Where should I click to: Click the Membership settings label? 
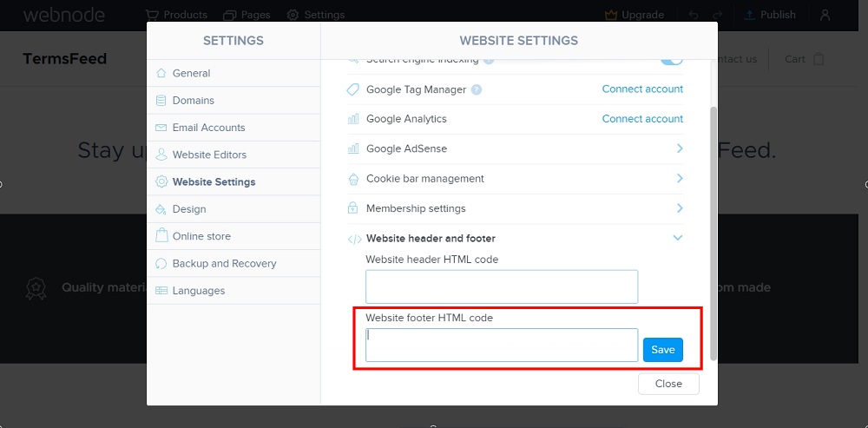tap(416, 208)
